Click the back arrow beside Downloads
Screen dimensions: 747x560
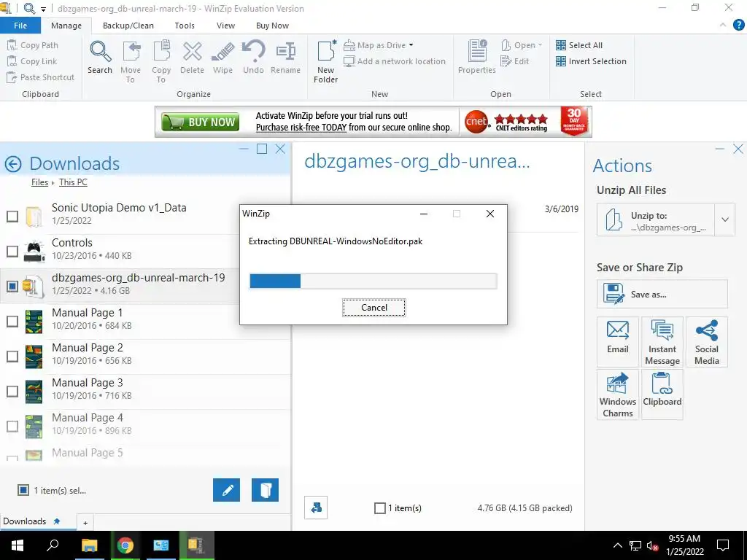coord(13,164)
